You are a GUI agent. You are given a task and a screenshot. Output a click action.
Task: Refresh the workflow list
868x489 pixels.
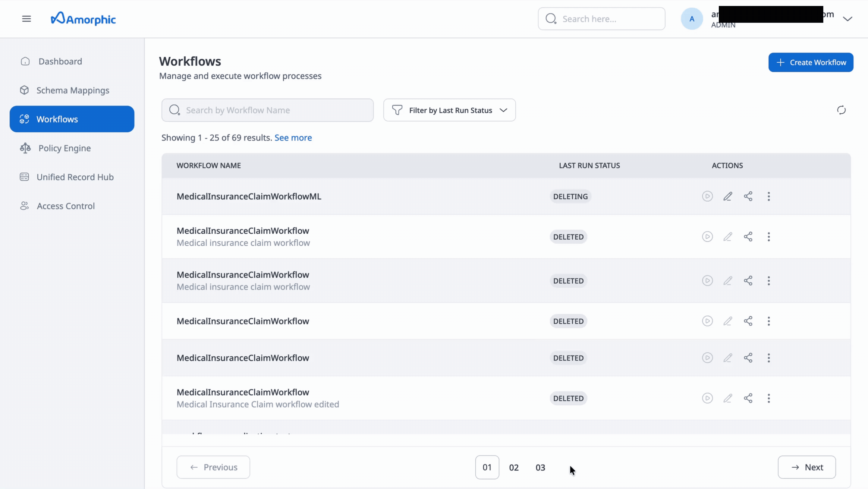(x=841, y=110)
